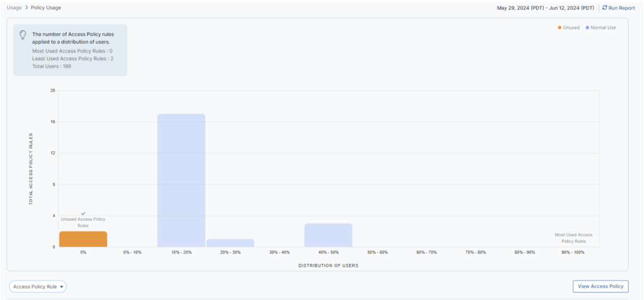Open the Access Policy Rule dropdown
The width and height of the screenshot is (644, 300).
click(x=38, y=287)
